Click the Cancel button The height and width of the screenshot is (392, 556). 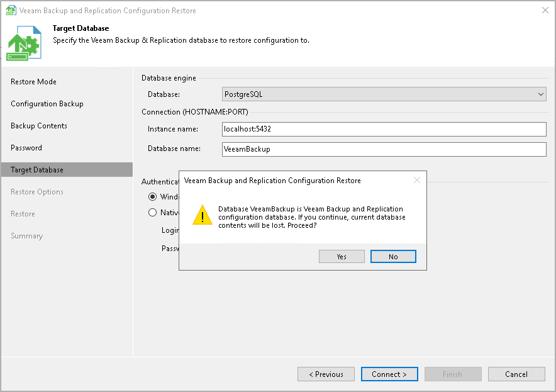pyautogui.click(x=516, y=374)
